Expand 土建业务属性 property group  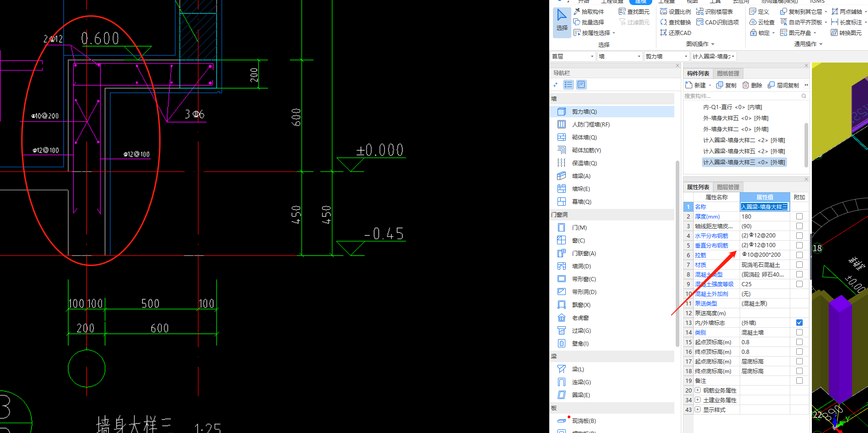tap(698, 400)
